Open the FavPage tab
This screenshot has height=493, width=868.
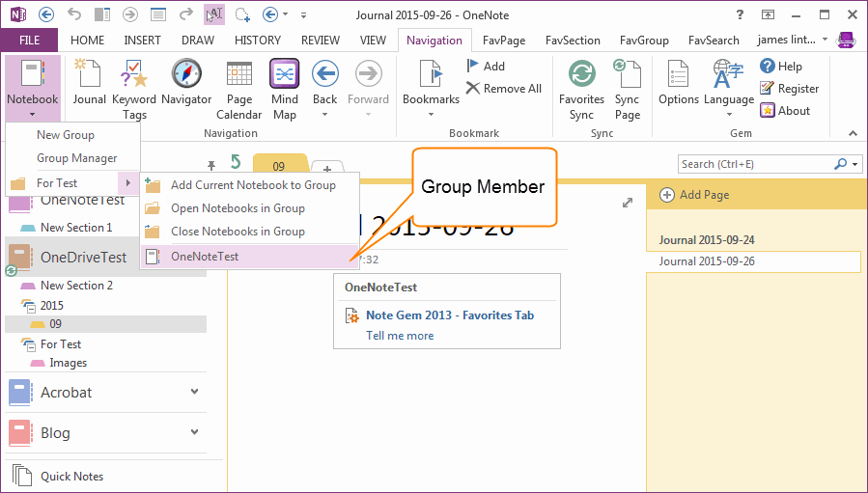[x=504, y=41]
